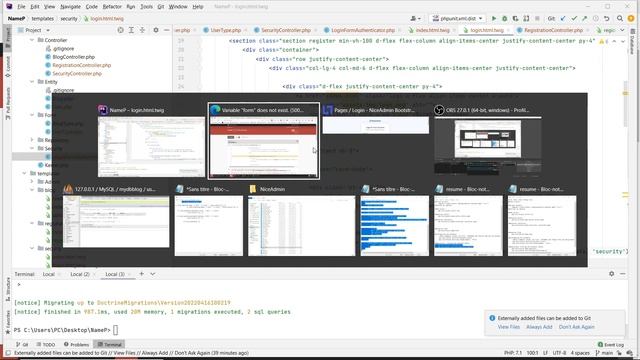Screen dimensions: 640x360
Task: Click the Git rollback undo arrow icon
Action: [x=607, y=18]
